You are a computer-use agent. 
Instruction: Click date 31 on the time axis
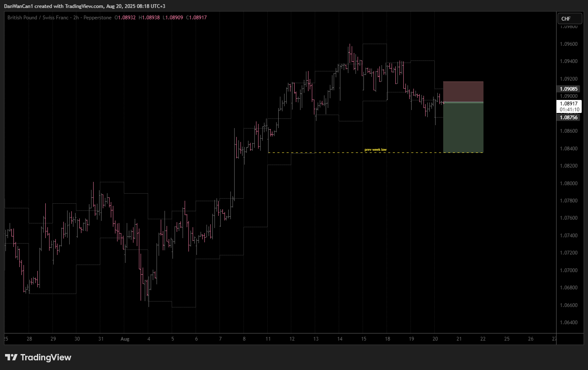point(101,339)
